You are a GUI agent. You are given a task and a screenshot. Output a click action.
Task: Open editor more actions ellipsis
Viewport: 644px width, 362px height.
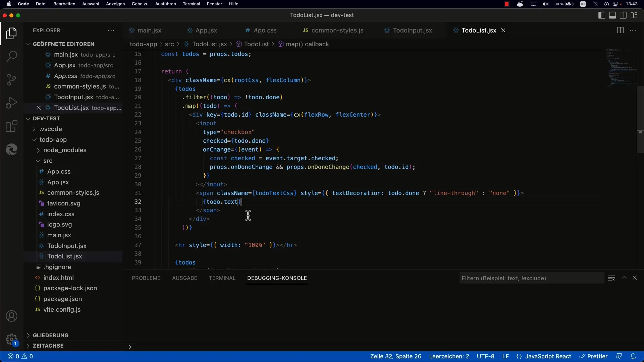pyautogui.click(x=633, y=30)
